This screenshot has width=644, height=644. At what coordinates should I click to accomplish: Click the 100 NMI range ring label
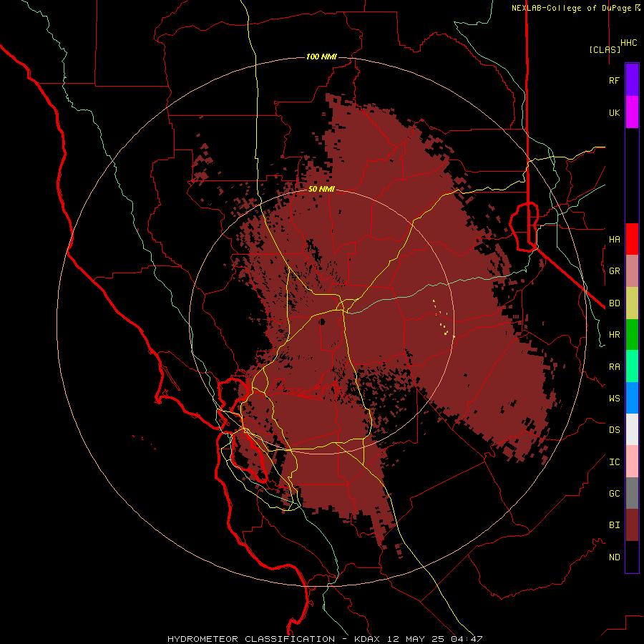point(321,57)
